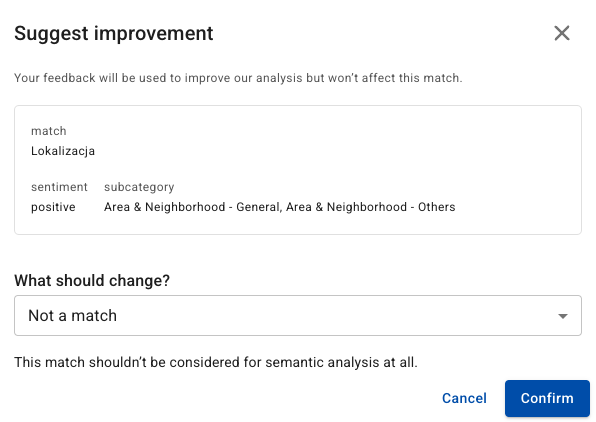Cancel the feedback dialog
The width and height of the screenshot is (596, 422).
point(464,398)
